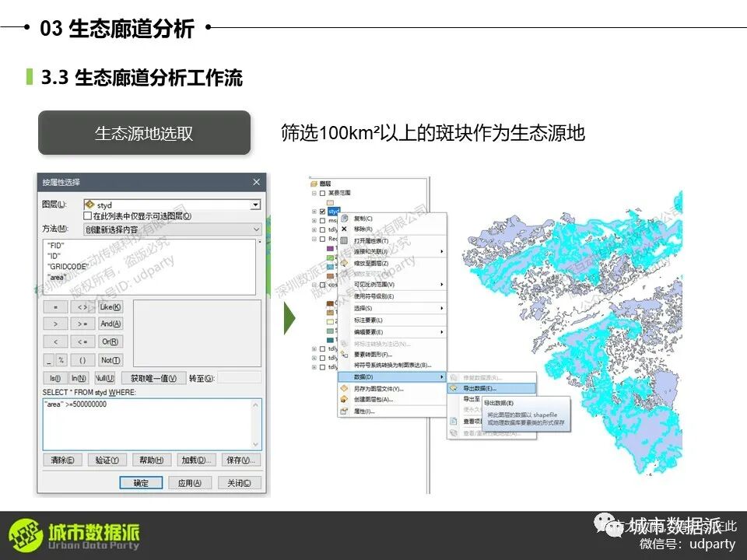
Task: Click the purple legend swatch under Reclass layer
Action: [330, 248]
